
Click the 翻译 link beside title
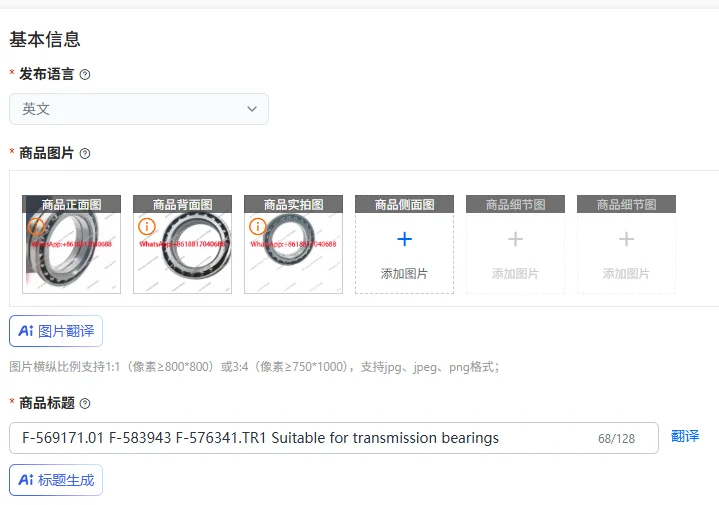[685, 436]
